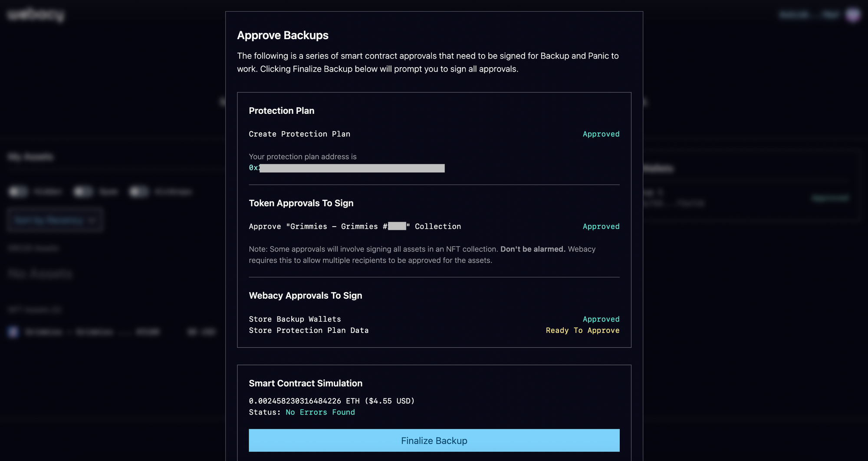The image size is (868, 461).
Task: Select the redacted protection plan address
Action: (347, 168)
